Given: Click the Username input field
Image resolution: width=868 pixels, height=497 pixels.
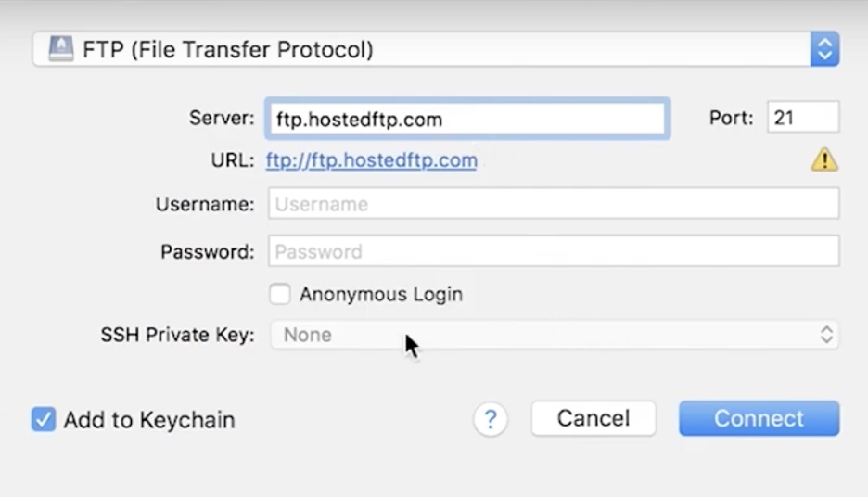Looking at the screenshot, I should [x=554, y=204].
